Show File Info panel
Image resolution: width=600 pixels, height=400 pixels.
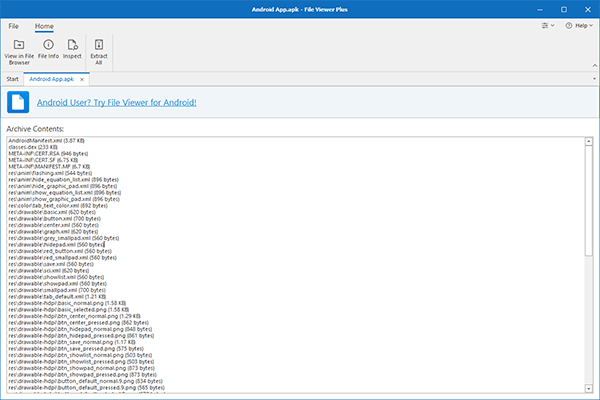coord(48,49)
